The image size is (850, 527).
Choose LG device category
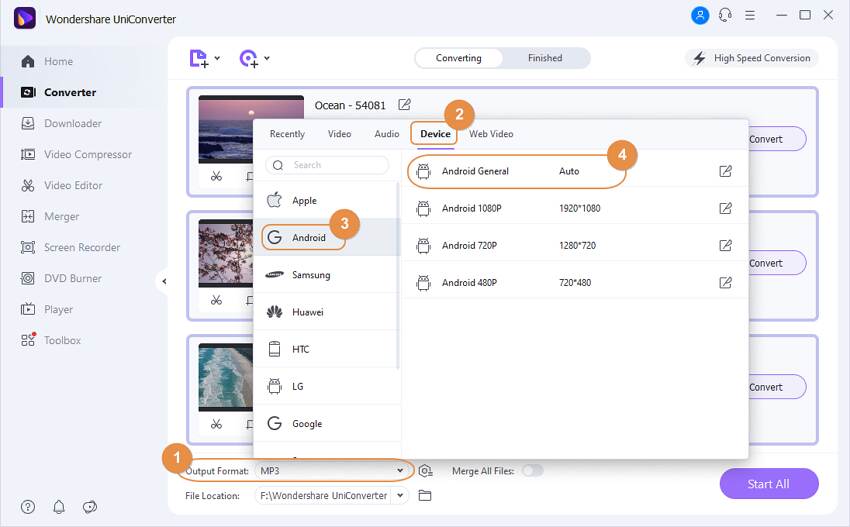pyautogui.click(x=326, y=387)
